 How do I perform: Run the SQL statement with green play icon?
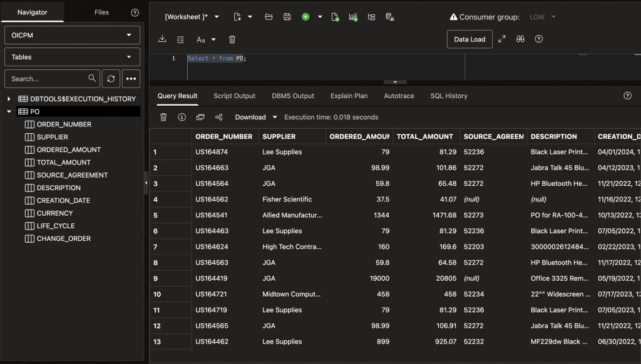point(305,17)
